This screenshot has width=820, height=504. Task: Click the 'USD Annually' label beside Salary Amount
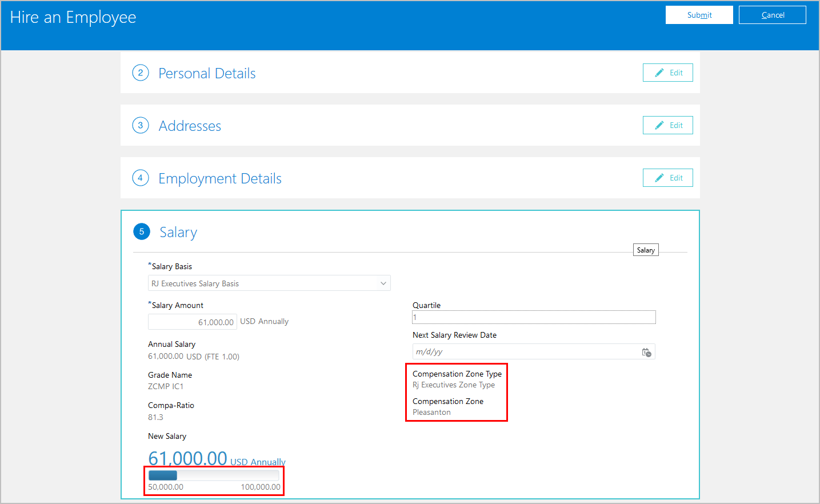pyautogui.click(x=264, y=321)
